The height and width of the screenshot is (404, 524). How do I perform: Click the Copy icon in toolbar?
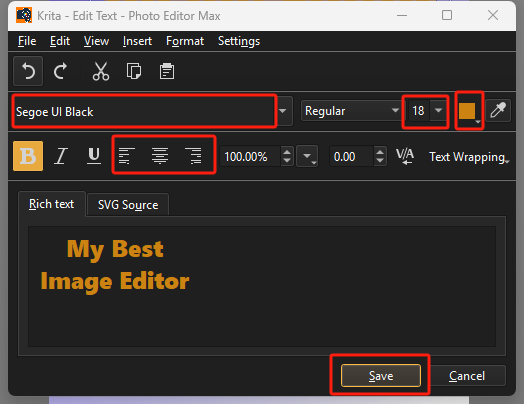[x=134, y=71]
